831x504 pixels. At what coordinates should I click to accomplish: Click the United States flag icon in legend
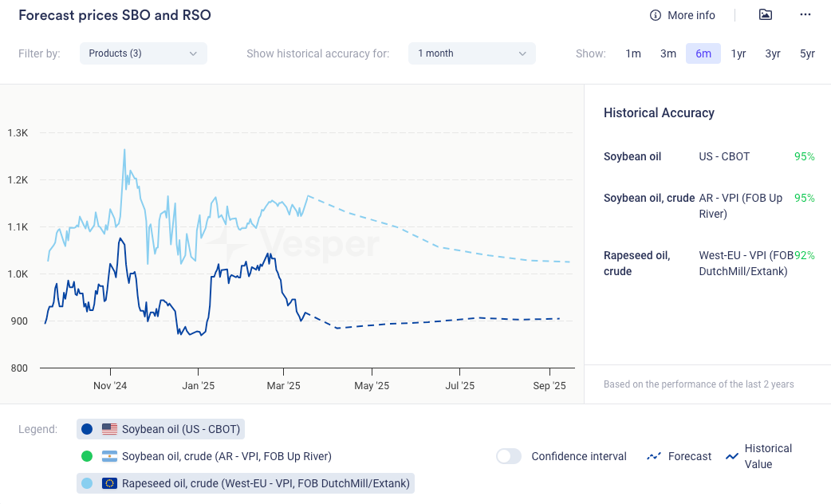click(x=109, y=429)
